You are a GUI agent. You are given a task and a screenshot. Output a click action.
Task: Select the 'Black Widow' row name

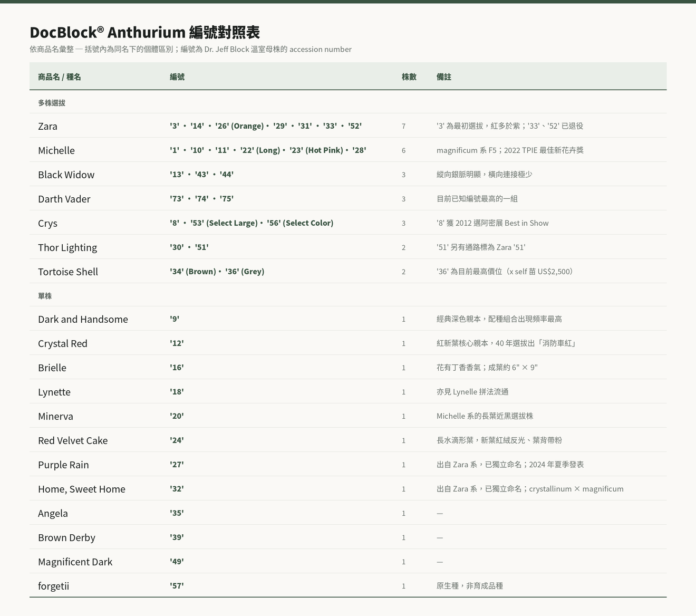pos(66,175)
